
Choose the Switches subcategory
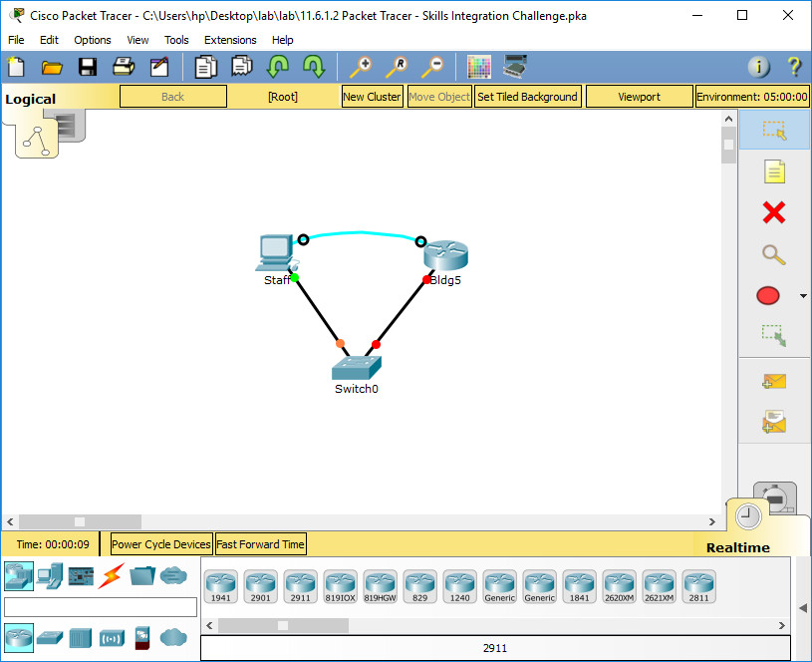tap(50, 638)
